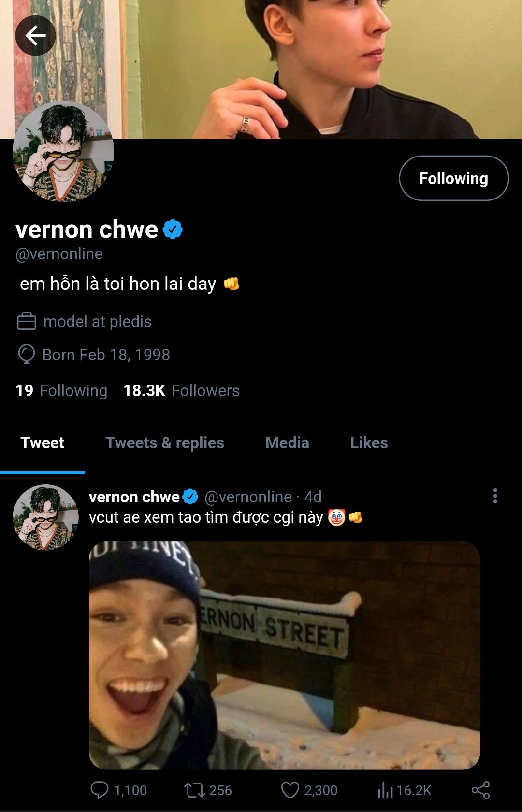Open the Vernon Street tweet photo

pyautogui.click(x=284, y=655)
